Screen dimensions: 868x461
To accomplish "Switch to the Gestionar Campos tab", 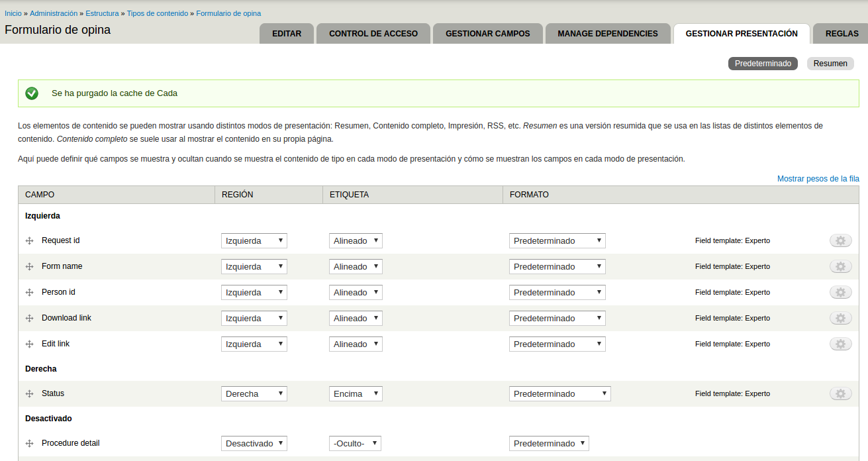I will (x=487, y=34).
